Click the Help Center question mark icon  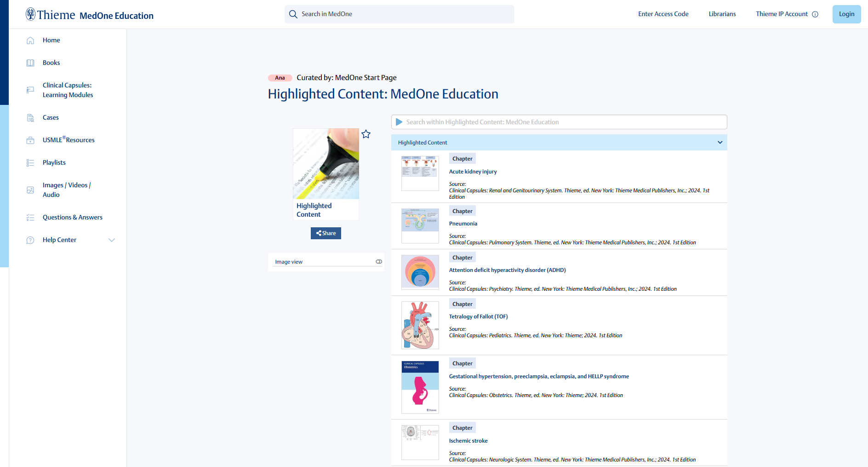(x=30, y=240)
